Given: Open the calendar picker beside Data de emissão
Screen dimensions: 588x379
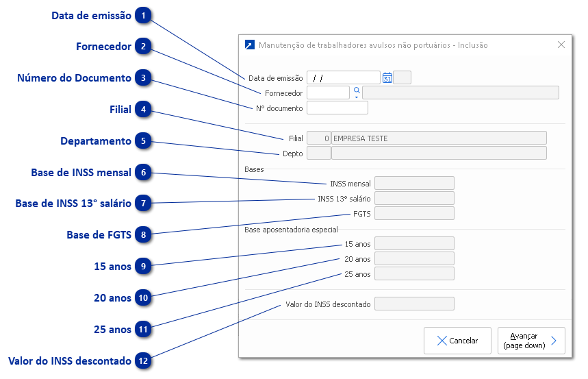Looking at the screenshot, I should pos(387,77).
